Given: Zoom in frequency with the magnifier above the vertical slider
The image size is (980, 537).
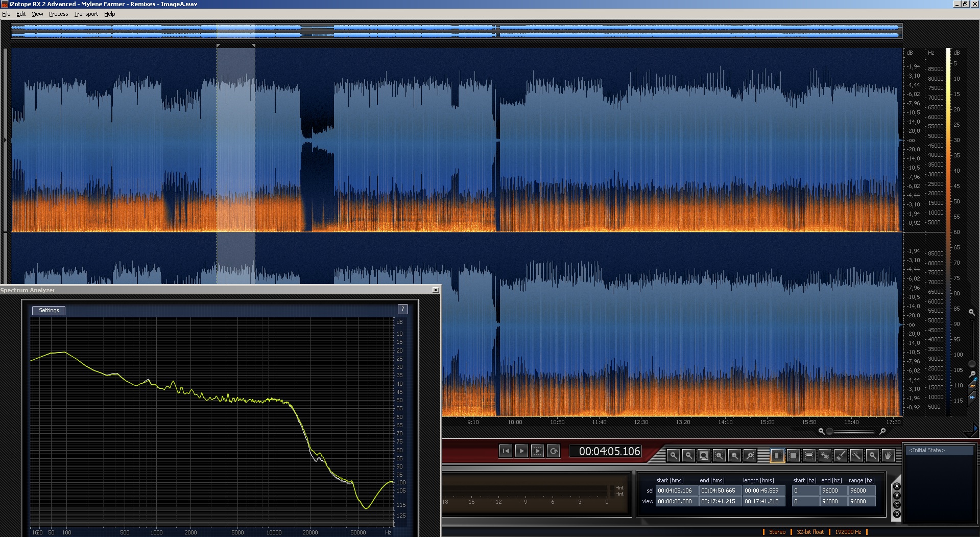Looking at the screenshot, I should (x=971, y=312).
